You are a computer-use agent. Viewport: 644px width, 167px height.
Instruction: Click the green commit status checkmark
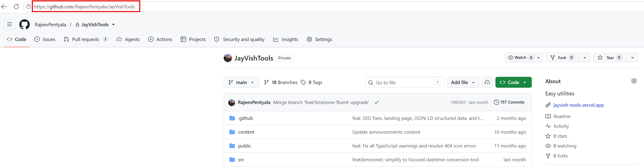pyautogui.click(x=376, y=102)
